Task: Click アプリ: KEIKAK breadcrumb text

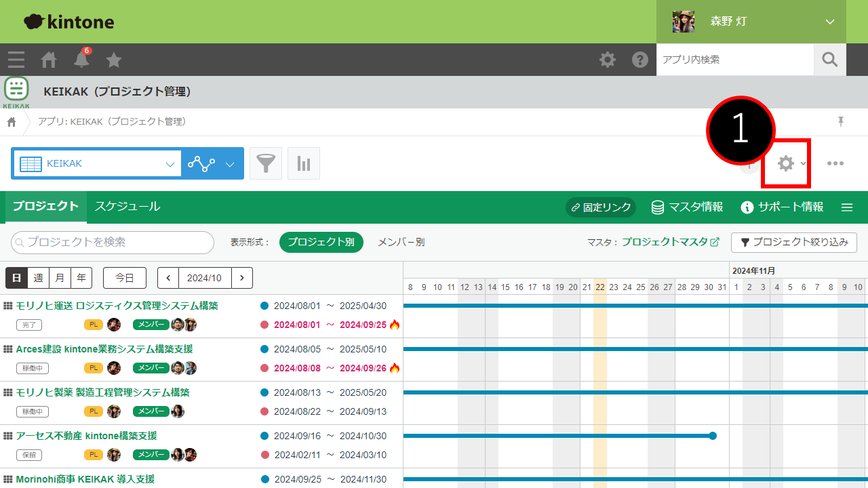Action: point(112,122)
